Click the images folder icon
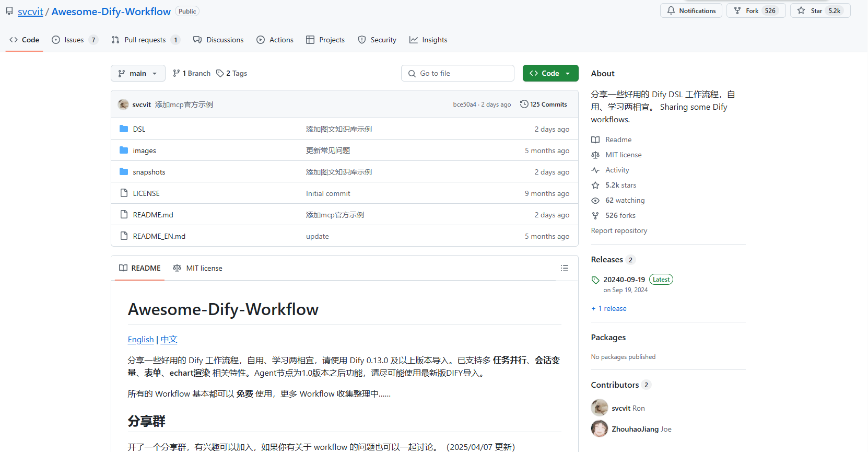Screen dimensions: 868x452 tap(124, 150)
